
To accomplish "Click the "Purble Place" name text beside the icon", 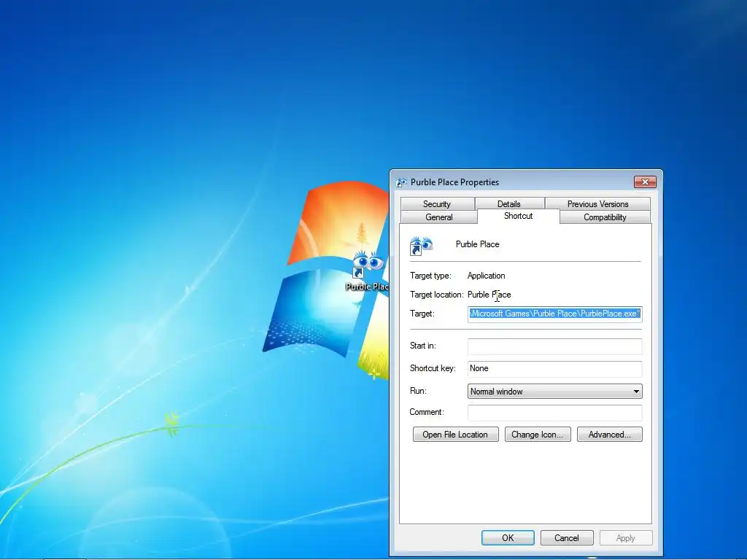I will click(477, 244).
